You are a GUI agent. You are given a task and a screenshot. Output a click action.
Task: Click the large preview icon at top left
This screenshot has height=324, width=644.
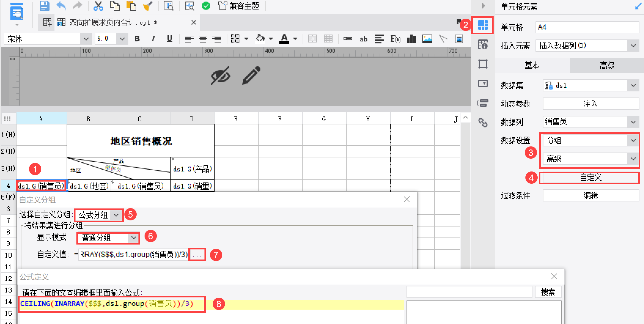17,12
